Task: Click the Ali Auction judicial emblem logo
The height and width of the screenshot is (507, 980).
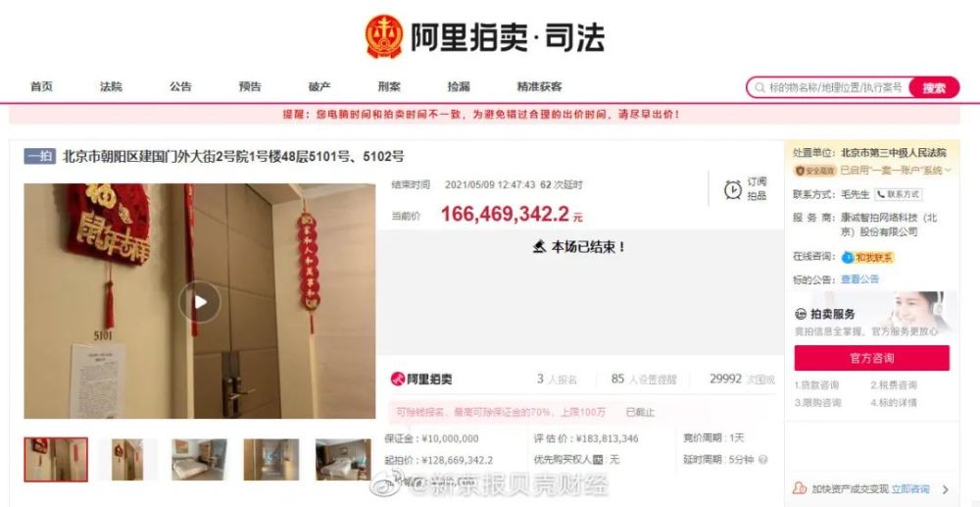Action: (x=384, y=36)
